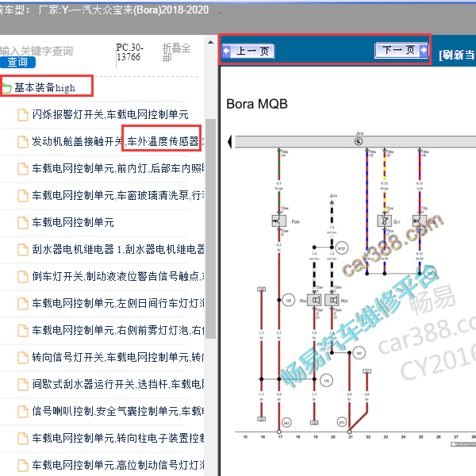Click the right arrow on 下一页 button
476x476 pixels.
pyautogui.click(x=424, y=50)
